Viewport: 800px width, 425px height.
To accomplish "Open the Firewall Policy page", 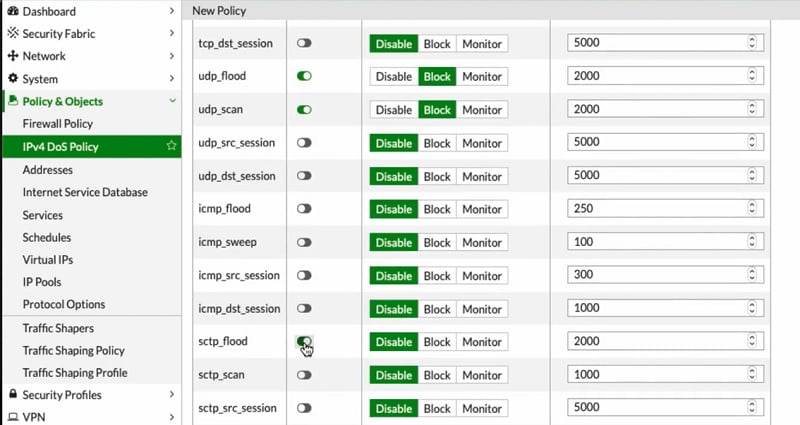I will tap(58, 123).
